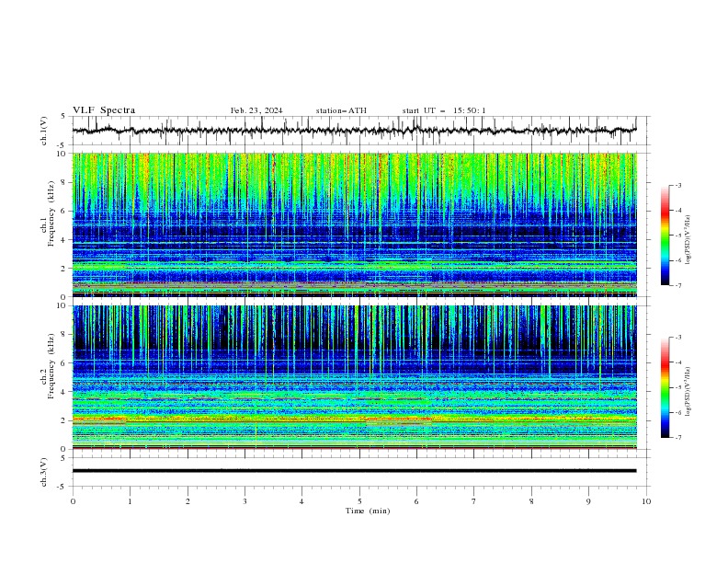Click the "ch.3(V)" axis label
728x563 pixels.
pyautogui.click(x=44, y=472)
